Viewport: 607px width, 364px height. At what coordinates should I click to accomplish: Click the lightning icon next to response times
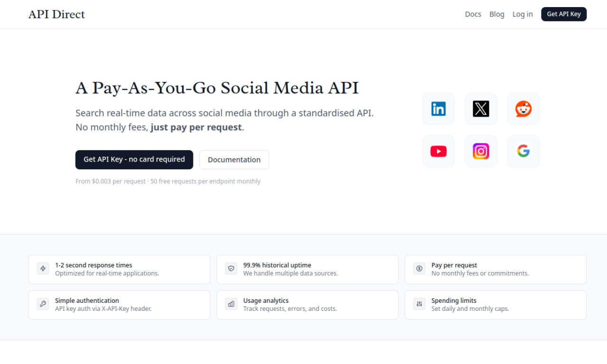click(x=43, y=268)
